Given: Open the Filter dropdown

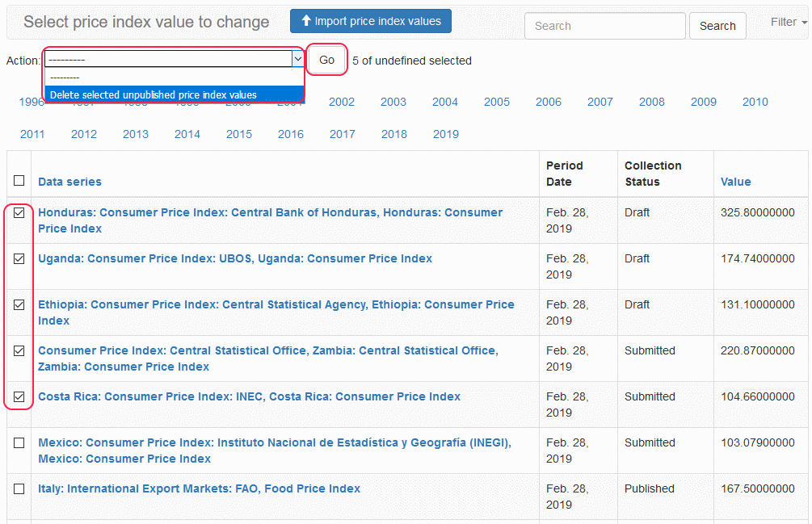Looking at the screenshot, I should coord(789,22).
